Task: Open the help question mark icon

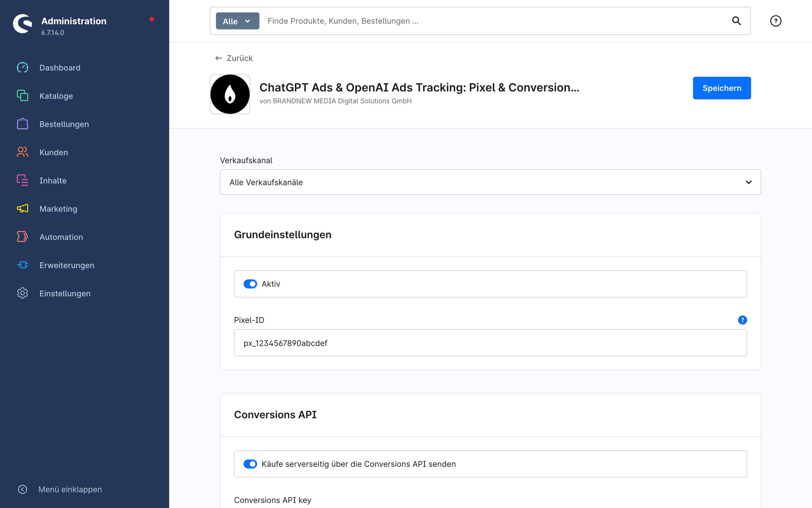Action: [775, 21]
